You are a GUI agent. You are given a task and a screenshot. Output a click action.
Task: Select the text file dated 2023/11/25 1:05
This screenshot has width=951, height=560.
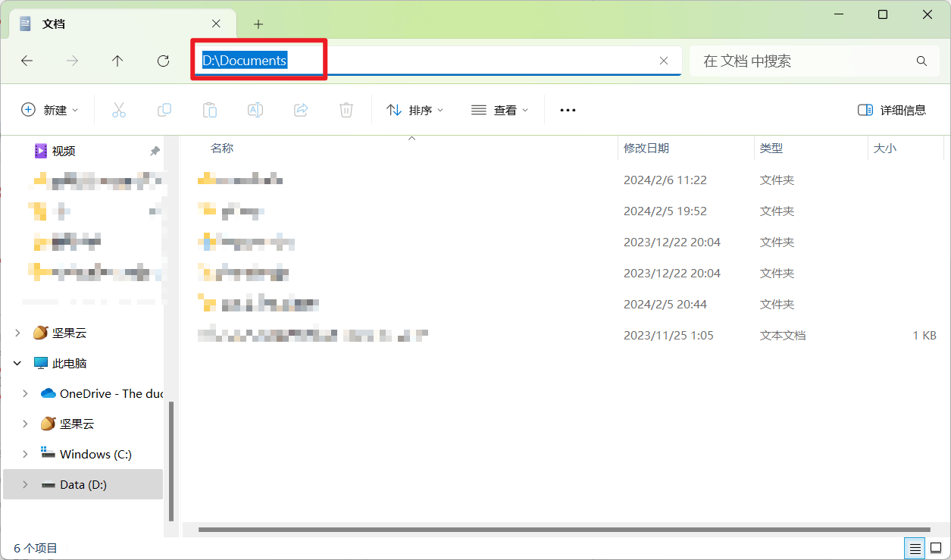click(567, 335)
